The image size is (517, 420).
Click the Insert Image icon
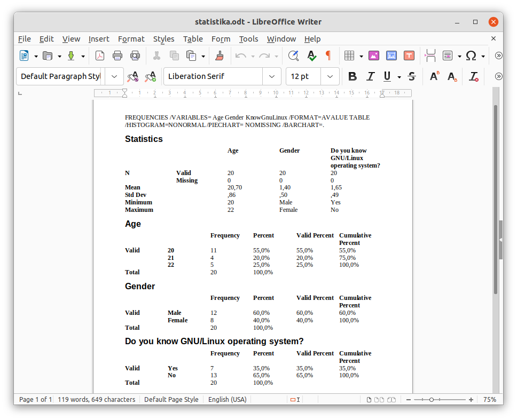tap(373, 56)
